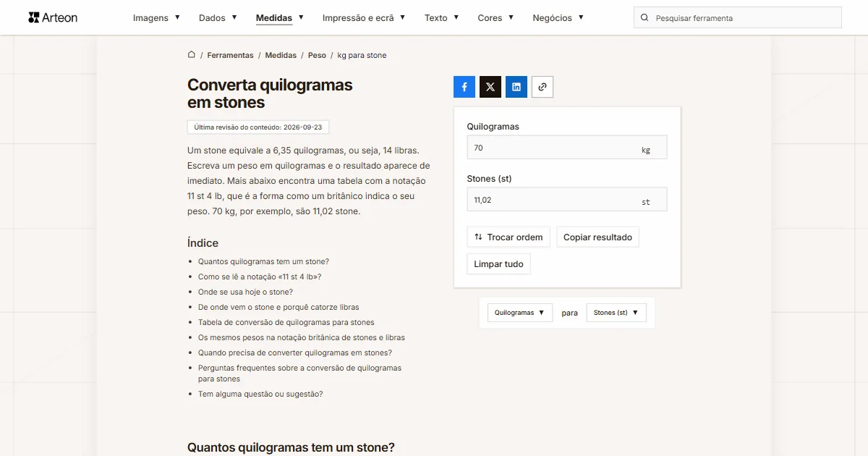This screenshot has height=456, width=868.
Task: Click the Quilogramas input field
Action: tap(567, 148)
